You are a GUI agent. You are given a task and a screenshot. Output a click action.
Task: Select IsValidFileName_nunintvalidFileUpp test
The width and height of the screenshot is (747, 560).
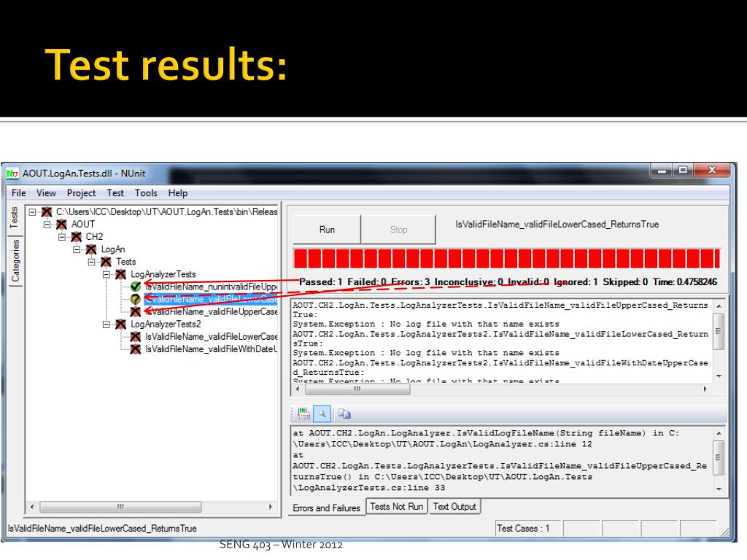click(211, 287)
